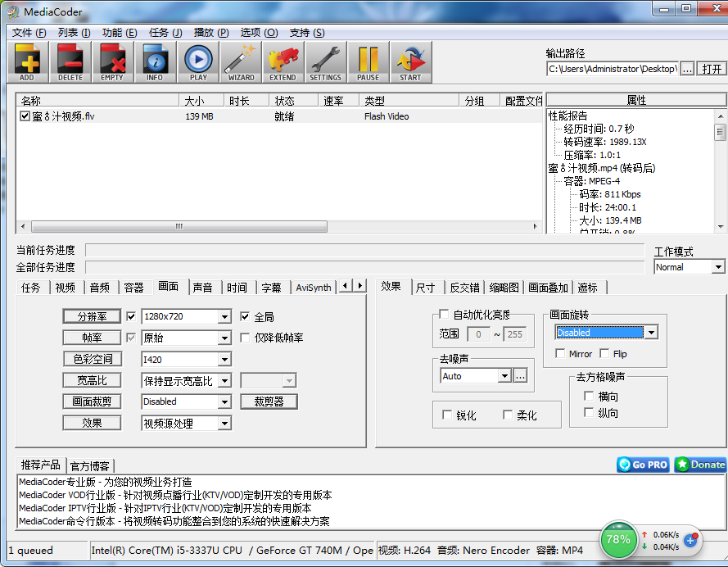Viewport: 728px width, 567px height.
Task: Switch to the 音频 tab
Action: pyautogui.click(x=100, y=288)
